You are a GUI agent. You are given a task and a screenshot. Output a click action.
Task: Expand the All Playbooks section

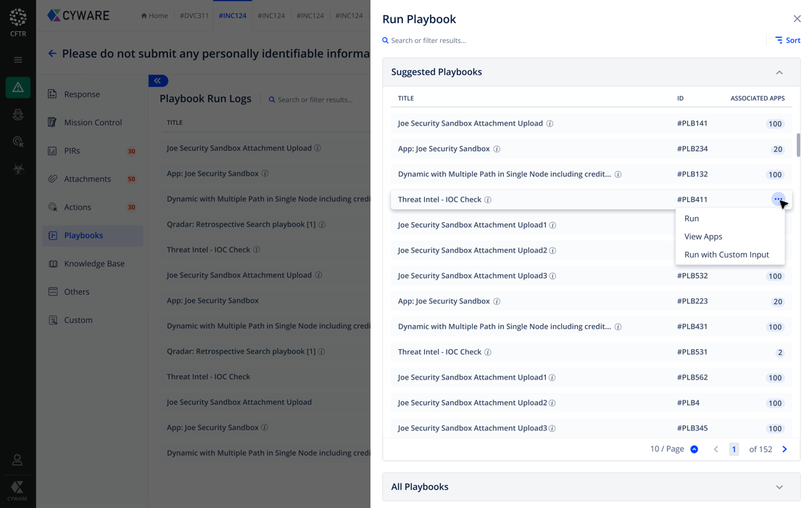pyautogui.click(x=779, y=487)
